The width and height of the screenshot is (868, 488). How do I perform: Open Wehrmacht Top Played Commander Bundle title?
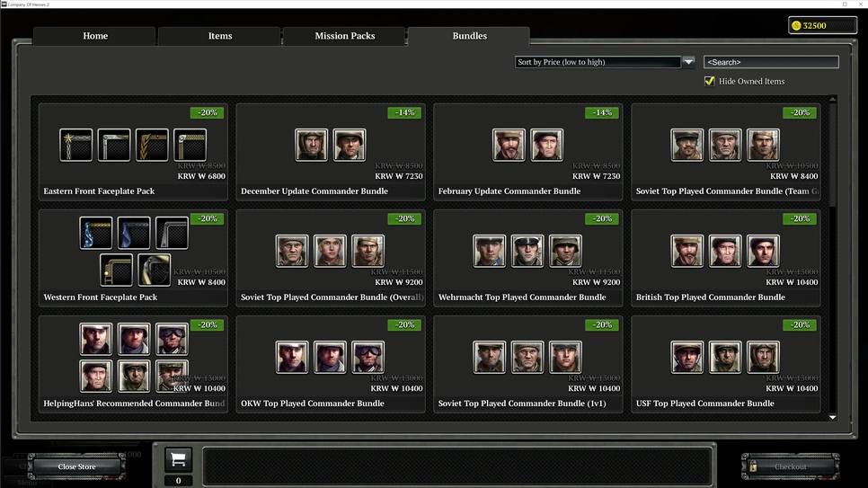click(522, 297)
